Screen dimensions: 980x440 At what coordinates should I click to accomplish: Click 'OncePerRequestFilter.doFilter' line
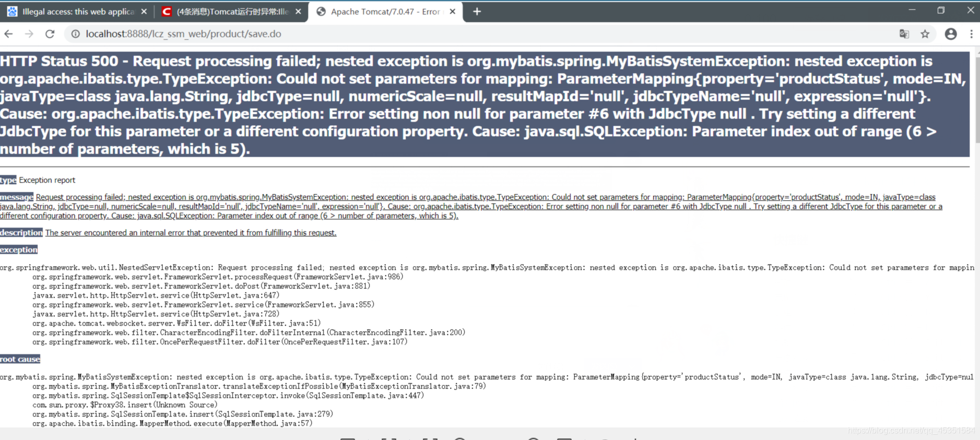pos(220,342)
